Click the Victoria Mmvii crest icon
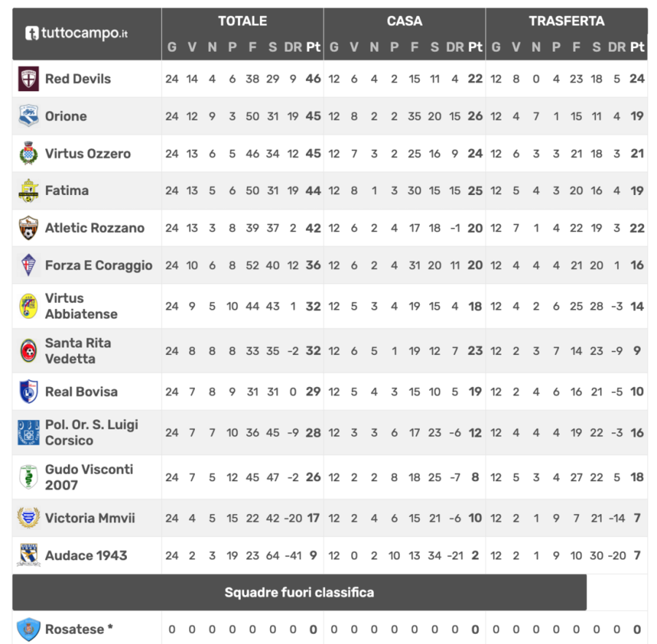The height and width of the screenshot is (644, 657). coord(28,518)
